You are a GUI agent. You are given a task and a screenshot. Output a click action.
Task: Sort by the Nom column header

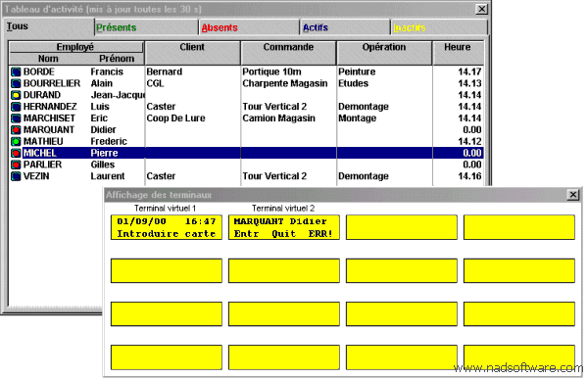click(48, 59)
